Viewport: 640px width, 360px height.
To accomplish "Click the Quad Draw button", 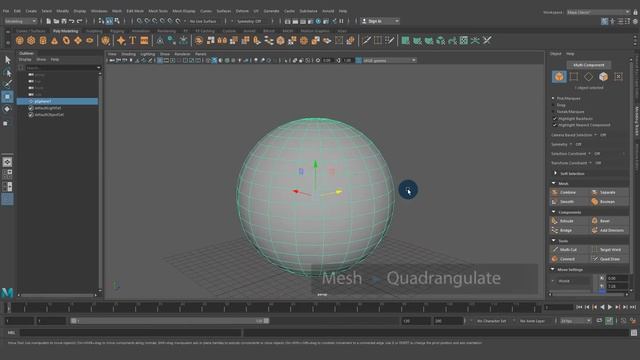I will [x=609, y=259].
